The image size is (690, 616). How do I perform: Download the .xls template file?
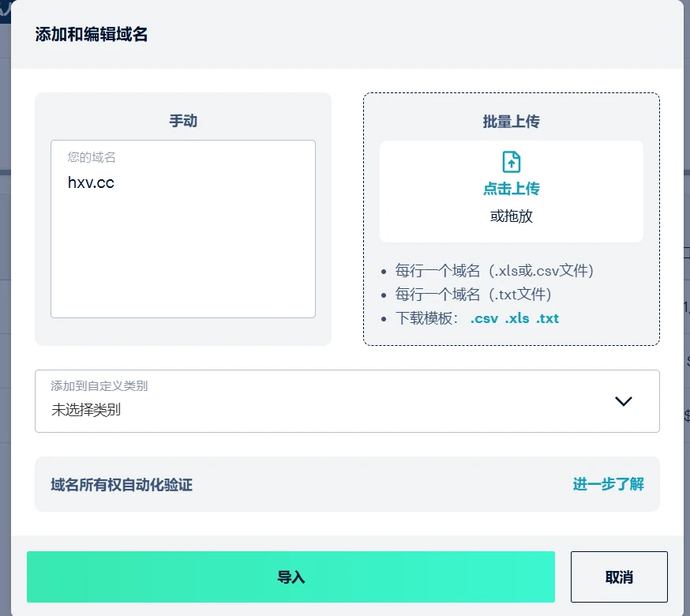coord(517,319)
